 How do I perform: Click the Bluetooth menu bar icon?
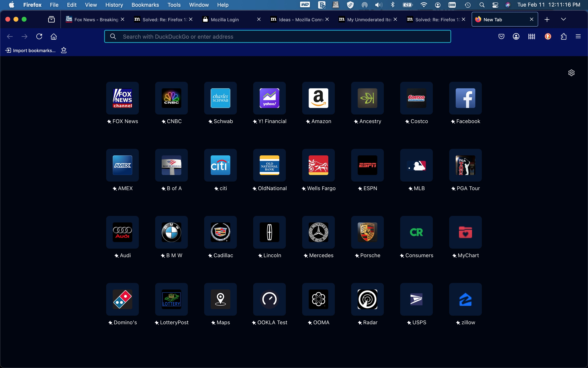[x=392, y=5]
